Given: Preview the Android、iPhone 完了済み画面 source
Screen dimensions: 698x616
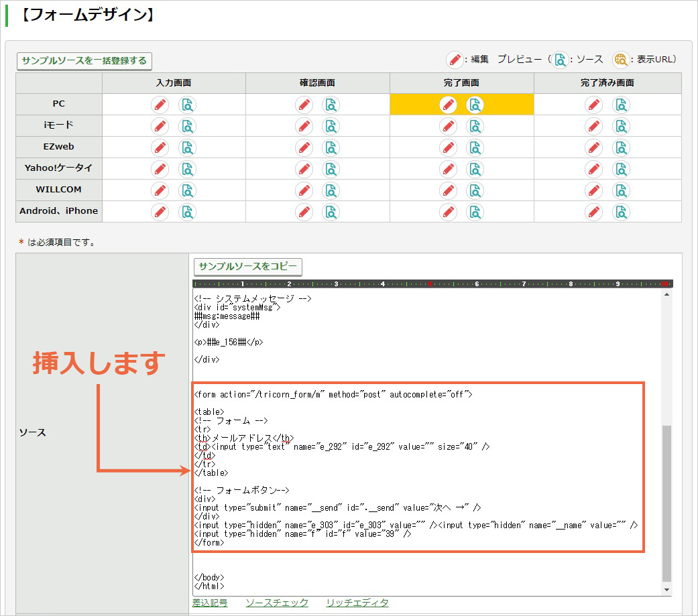Looking at the screenshot, I should click(x=621, y=212).
